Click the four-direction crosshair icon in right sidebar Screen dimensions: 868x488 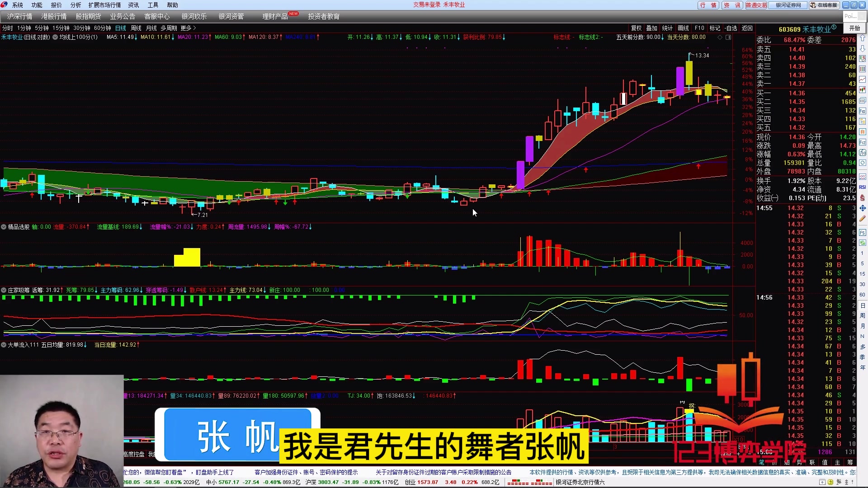pyautogui.click(x=863, y=208)
